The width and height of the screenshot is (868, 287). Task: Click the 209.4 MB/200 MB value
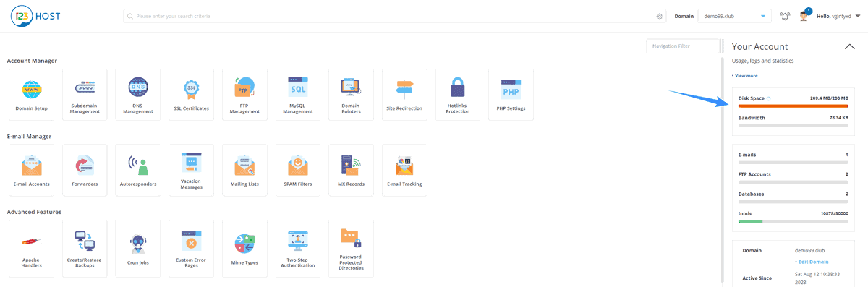(x=829, y=98)
